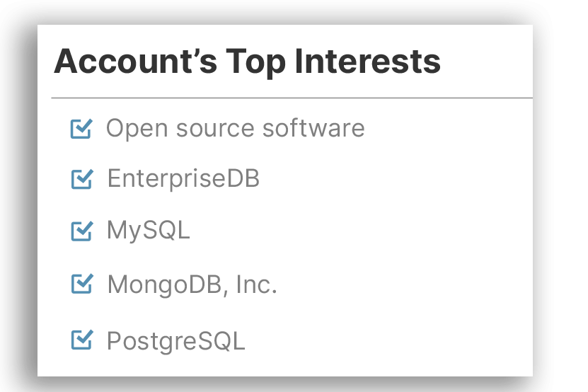Click the word Account's in the title
Image resolution: width=588 pixels, height=392 pixels.
(x=135, y=61)
